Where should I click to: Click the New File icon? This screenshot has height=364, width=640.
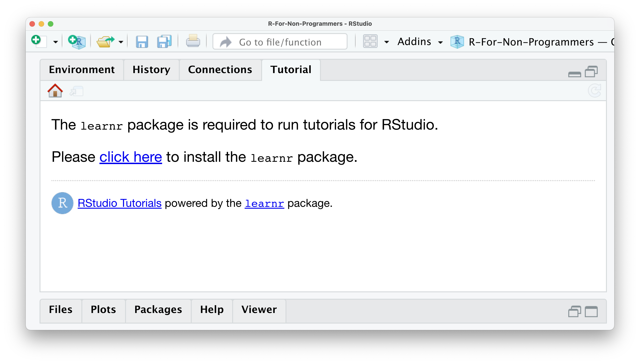(39, 41)
